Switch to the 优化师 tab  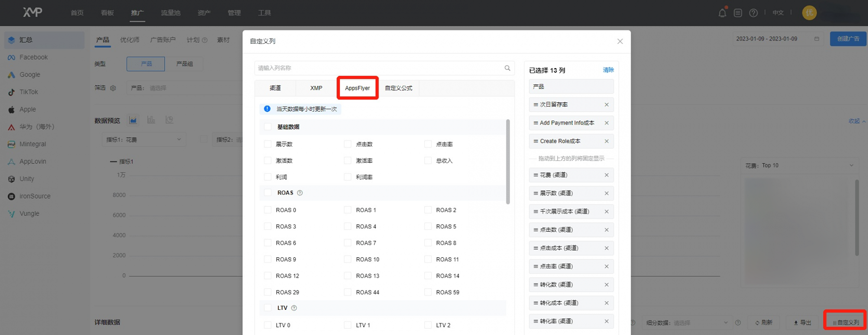tap(130, 40)
